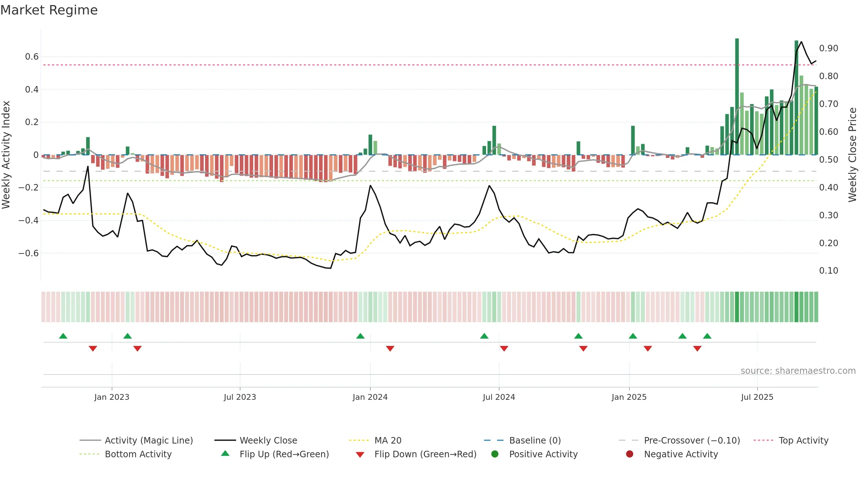
Task: Click the Jan 2024 x-axis label
Action: point(370,397)
